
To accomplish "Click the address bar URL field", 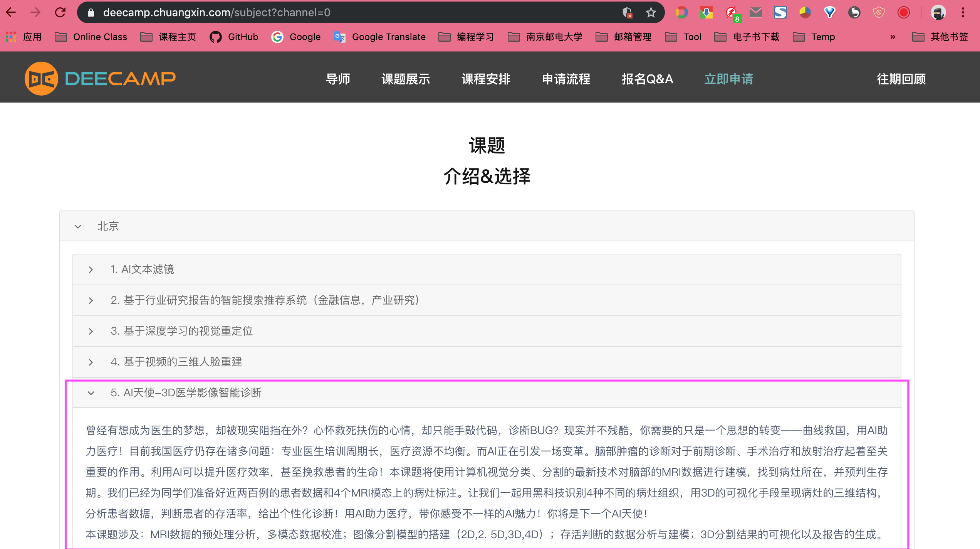I will point(347,13).
